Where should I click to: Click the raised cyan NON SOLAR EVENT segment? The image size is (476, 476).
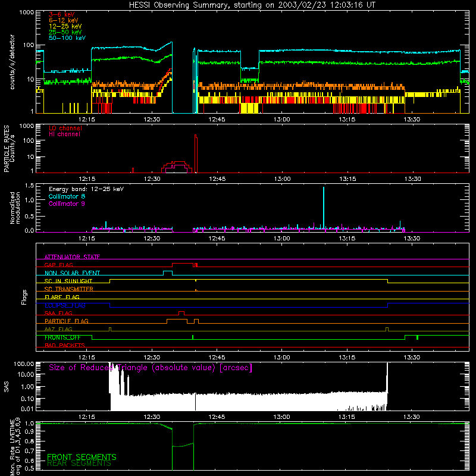point(168,271)
